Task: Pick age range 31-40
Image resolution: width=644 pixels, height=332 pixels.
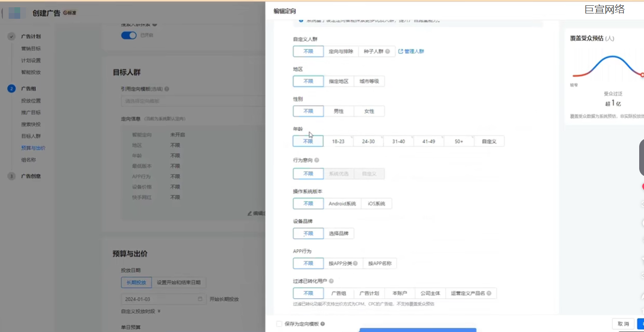Action: pyautogui.click(x=399, y=142)
